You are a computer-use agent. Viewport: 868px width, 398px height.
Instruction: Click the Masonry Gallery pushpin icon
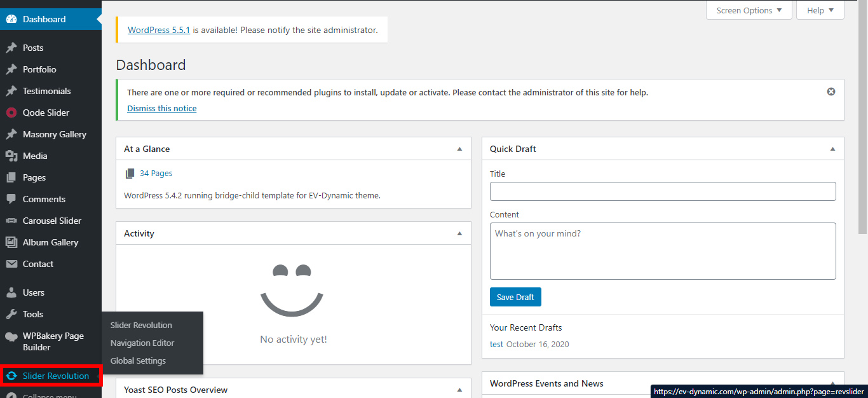point(11,134)
